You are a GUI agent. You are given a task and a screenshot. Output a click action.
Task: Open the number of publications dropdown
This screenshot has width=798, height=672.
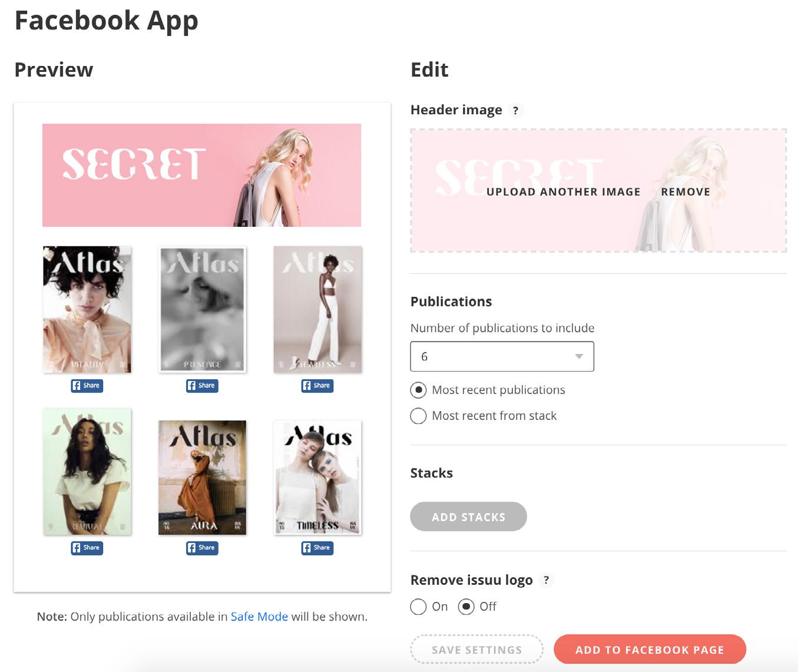click(x=502, y=356)
